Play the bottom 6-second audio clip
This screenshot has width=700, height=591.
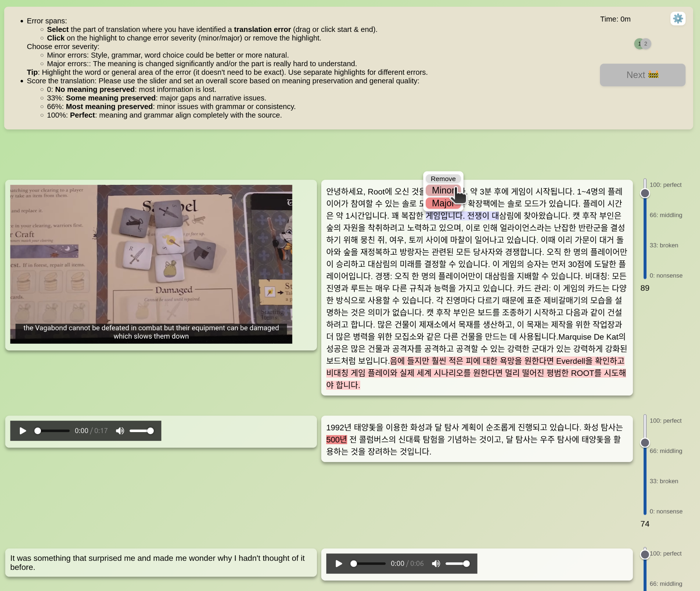click(x=338, y=563)
